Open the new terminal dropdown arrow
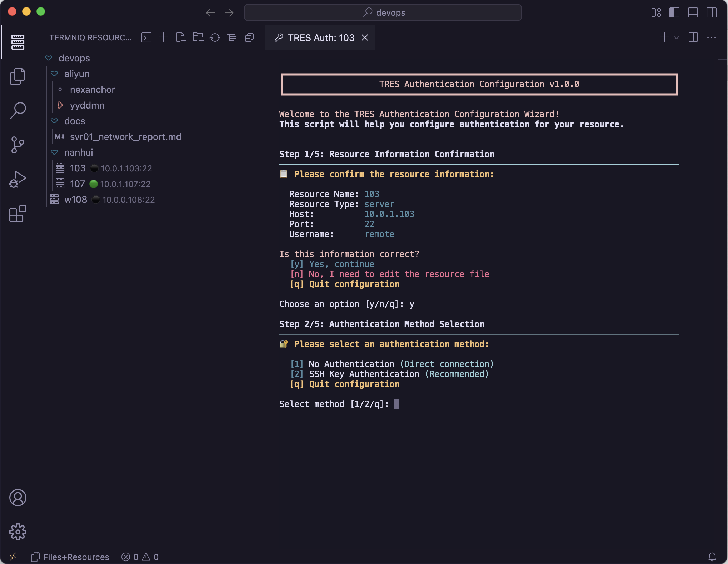728x564 pixels. (x=677, y=37)
